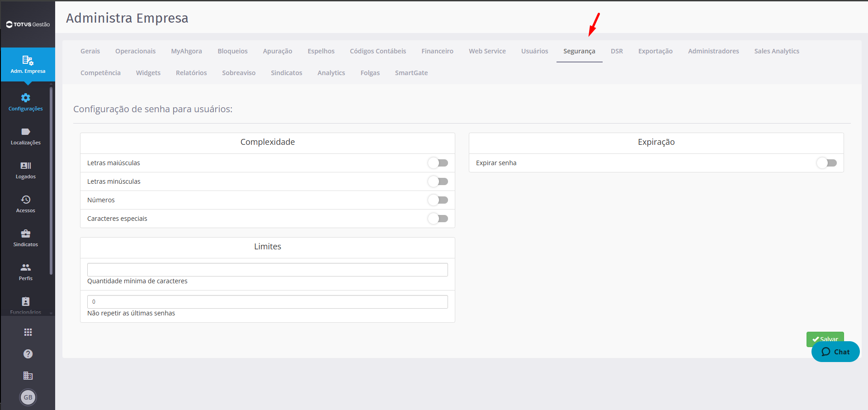The width and height of the screenshot is (868, 410).
Task: Enable Caracteres especiais toggle
Action: pos(438,219)
